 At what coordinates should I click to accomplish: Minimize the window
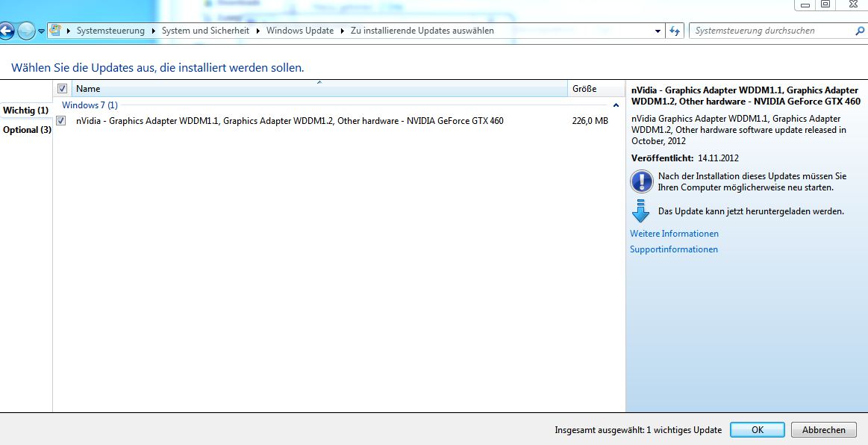pyautogui.click(x=805, y=4)
